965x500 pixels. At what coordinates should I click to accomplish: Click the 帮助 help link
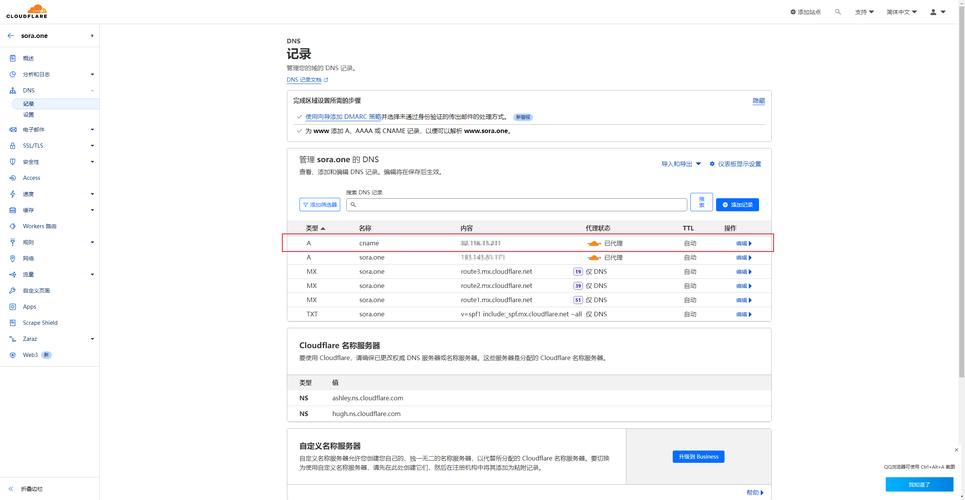pyautogui.click(x=755, y=493)
